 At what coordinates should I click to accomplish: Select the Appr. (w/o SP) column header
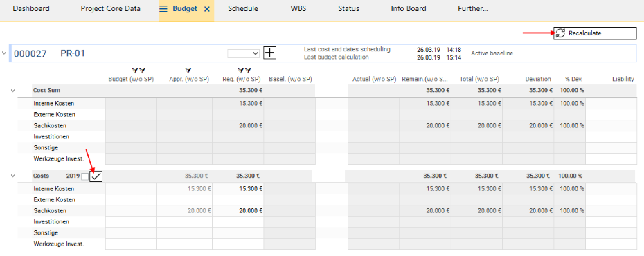[188, 79]
